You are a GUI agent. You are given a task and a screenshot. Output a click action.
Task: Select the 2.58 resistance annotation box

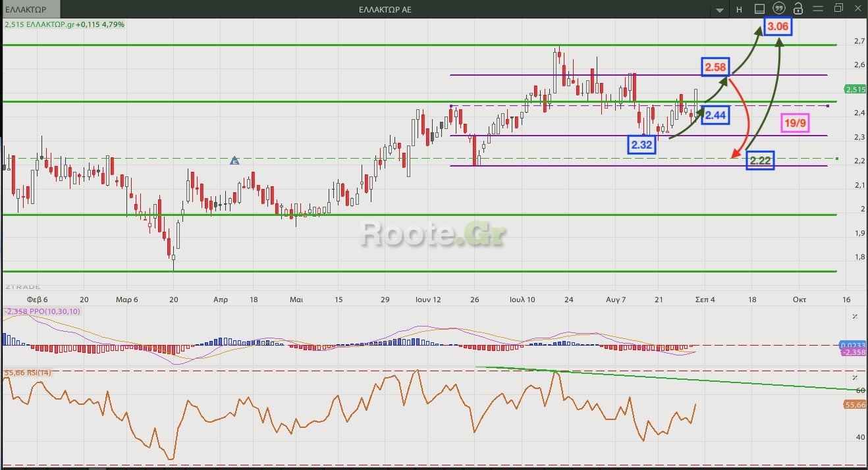[x=715, y=67]
